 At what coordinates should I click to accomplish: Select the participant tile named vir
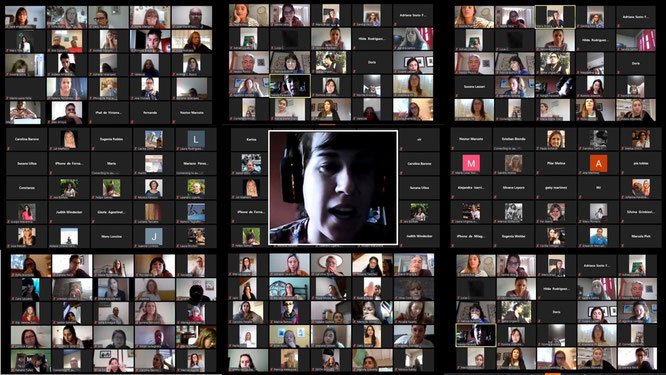(x=419, y=139)
